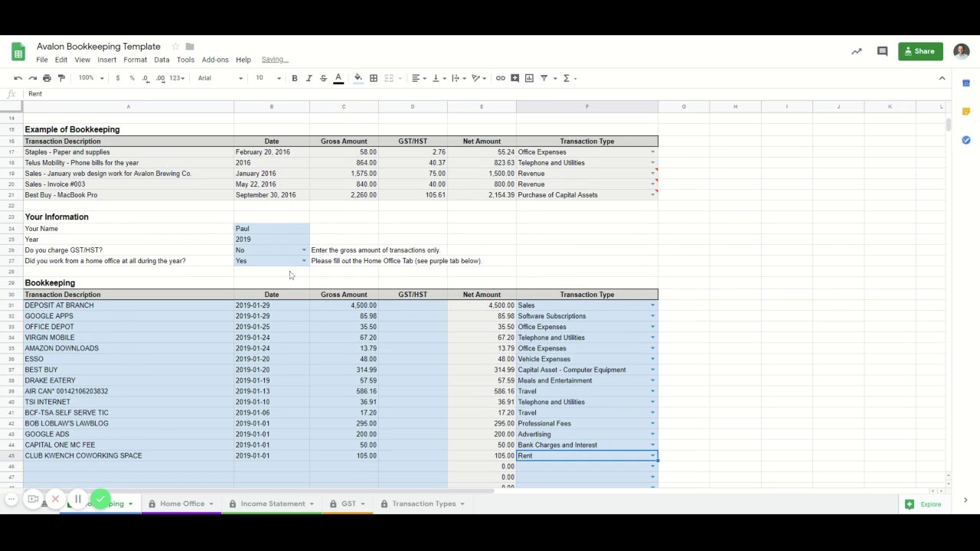The height and width of the screenshot is (551, 980).
Task: Insert a comment
Action: 514,78
